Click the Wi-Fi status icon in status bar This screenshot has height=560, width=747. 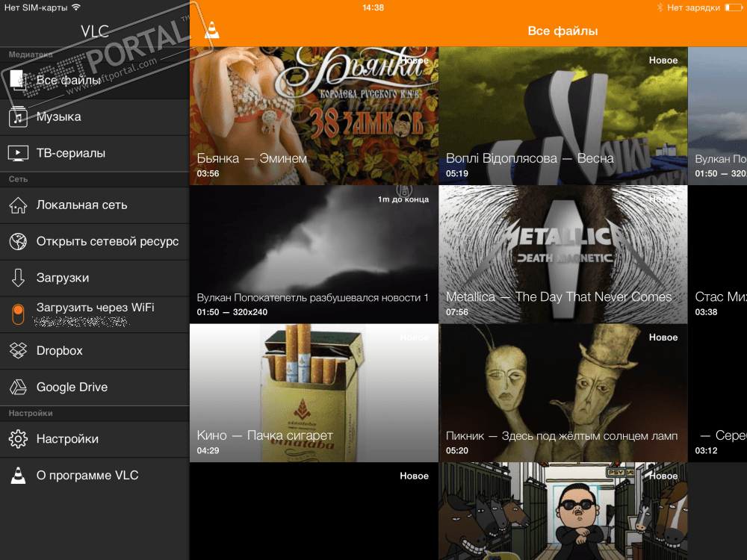click(x=76, y=7)
